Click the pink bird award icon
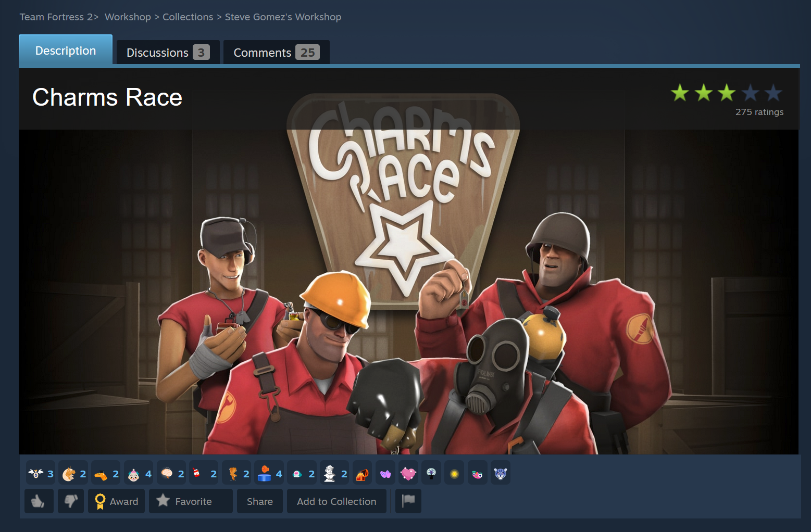The image size is (811, 532). coord(477,473)
